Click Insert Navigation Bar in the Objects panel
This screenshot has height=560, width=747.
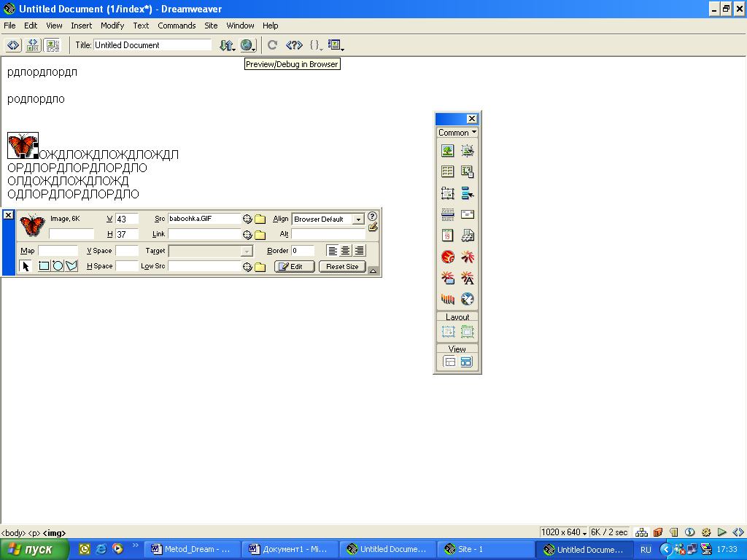468,192
